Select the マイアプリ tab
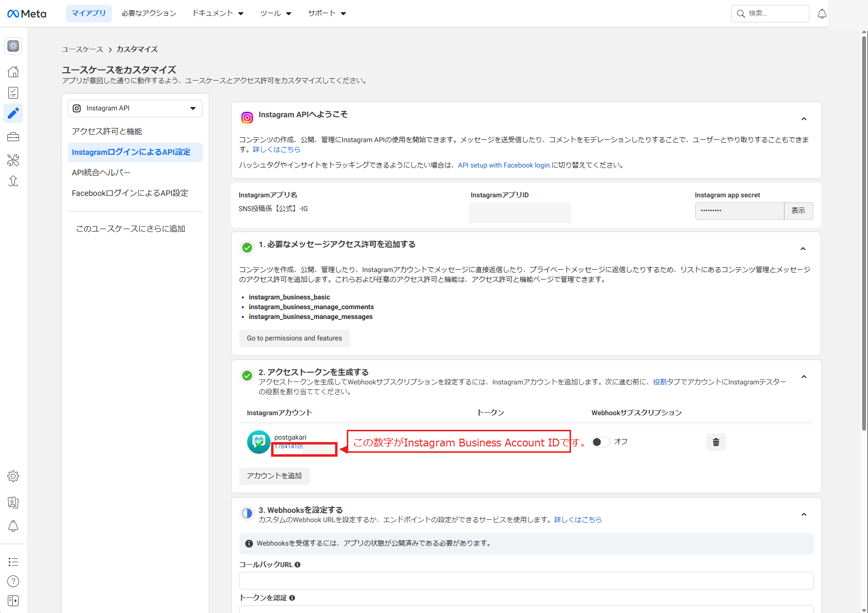868x613 pixels. pyautogui.click(x=89, y=13)
